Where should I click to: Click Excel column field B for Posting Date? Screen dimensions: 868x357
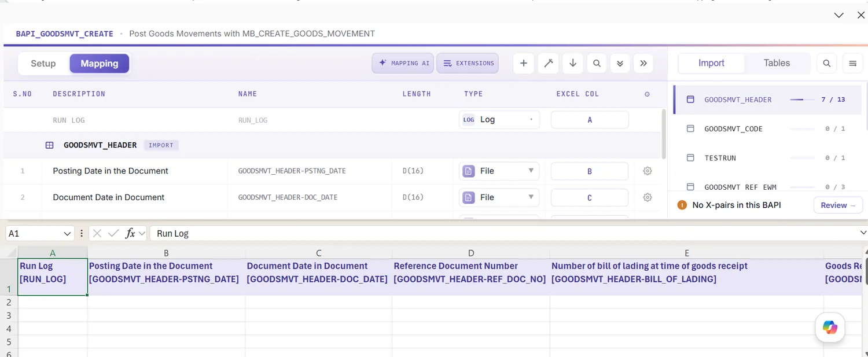point(590,171)
